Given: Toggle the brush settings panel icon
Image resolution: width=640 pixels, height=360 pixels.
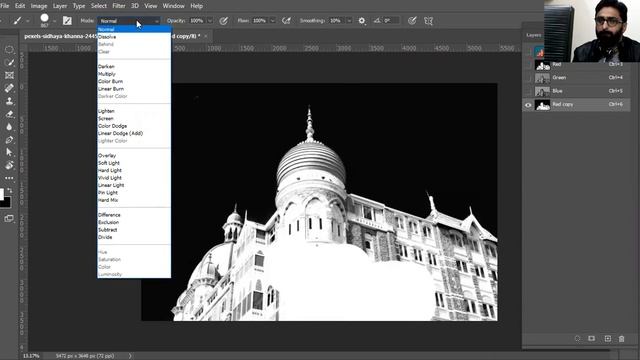Looking at the screenshot, I should tap(67, 20).
